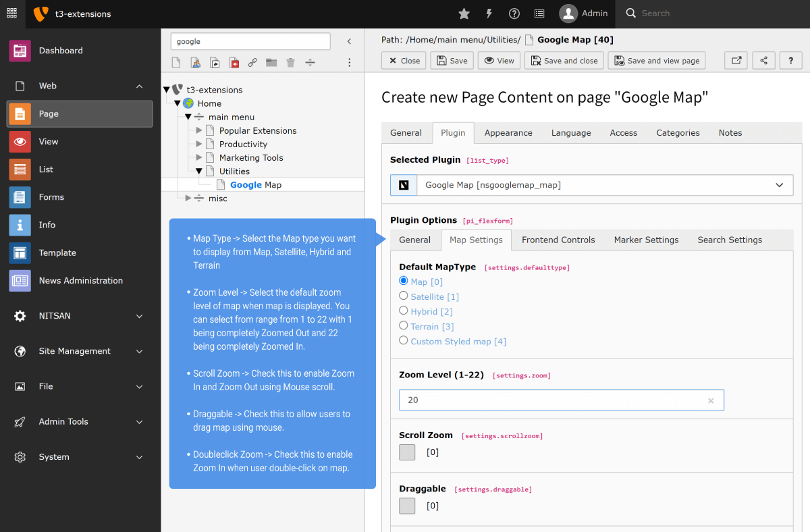Expand the NITSAN module group
Screen dimensions: 810x532
point(140,316)
